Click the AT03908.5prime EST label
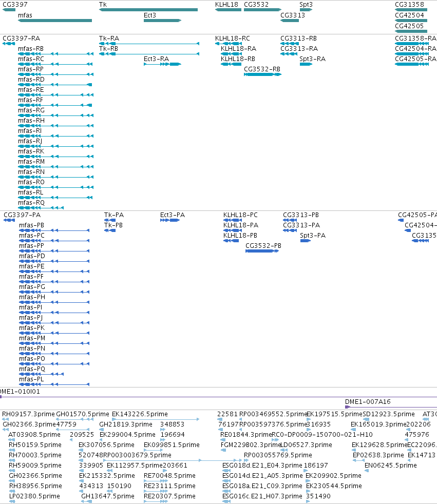 tap(34, 435)
